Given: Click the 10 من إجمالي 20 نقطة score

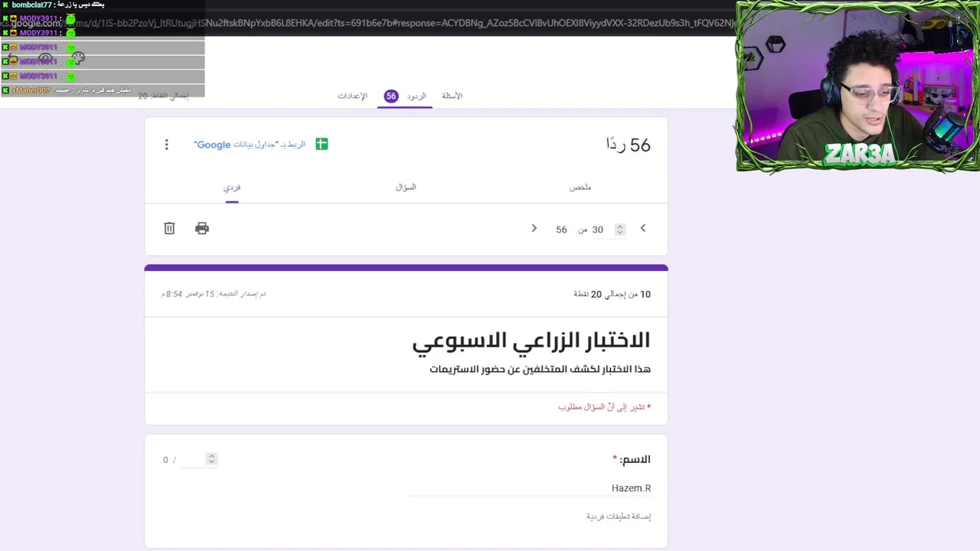Looking at the screenshot, I should [x=612, y=294].
